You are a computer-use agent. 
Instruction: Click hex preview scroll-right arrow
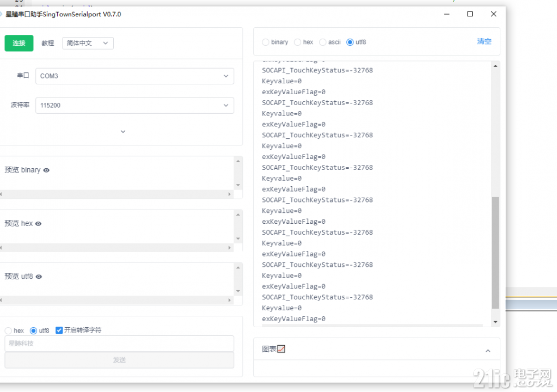[229, 248]
